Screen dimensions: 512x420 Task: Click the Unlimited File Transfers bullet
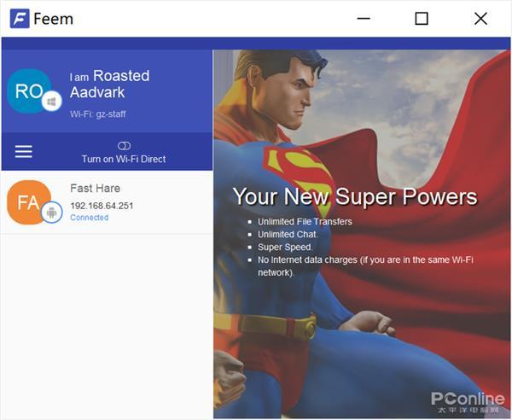click(x=305, y=222)
